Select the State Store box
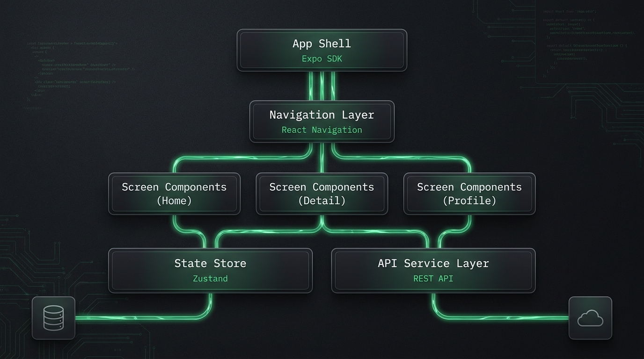 tap(210, 271)
